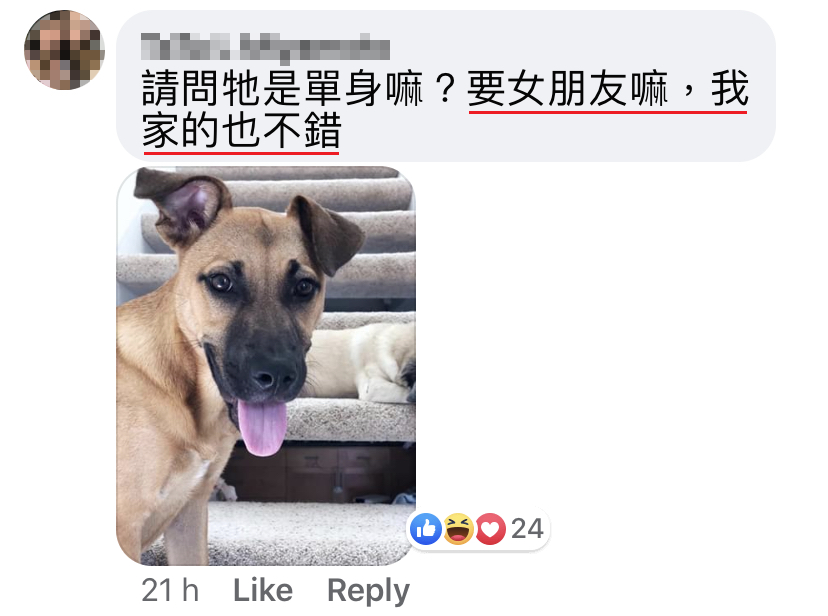Viewport: 828px width, 616px height.
Task: Like this comment
Action: (x=262, y=590)
